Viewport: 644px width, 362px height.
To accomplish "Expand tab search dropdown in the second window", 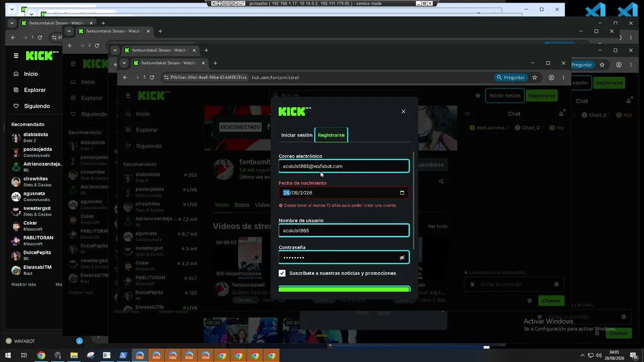I will pos(69,31).
